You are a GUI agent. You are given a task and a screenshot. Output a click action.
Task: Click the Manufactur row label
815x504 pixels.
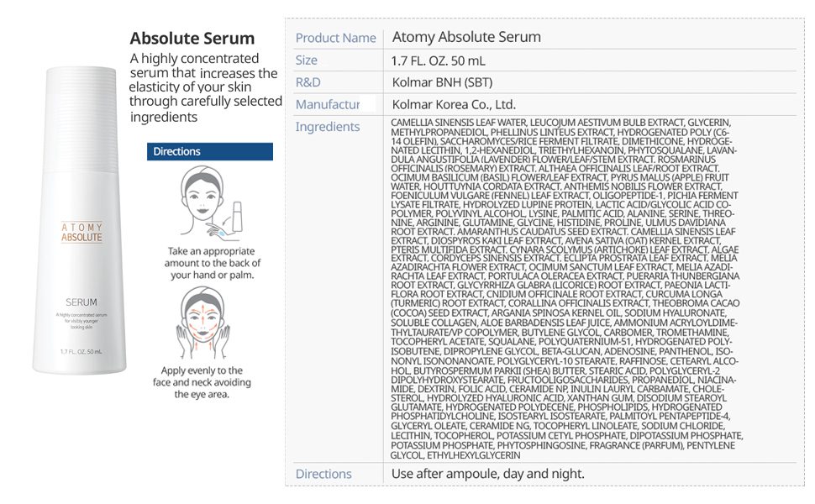pos(328,105)
